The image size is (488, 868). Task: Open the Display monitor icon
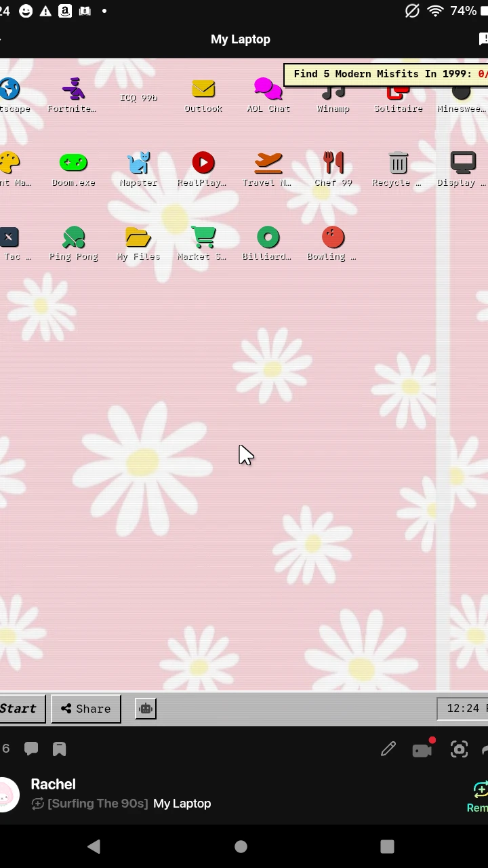pos(464,163)
